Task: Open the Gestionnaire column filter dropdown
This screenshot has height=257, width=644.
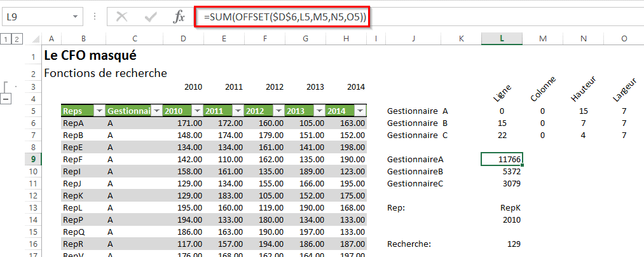Action: [x=156, y=111]
